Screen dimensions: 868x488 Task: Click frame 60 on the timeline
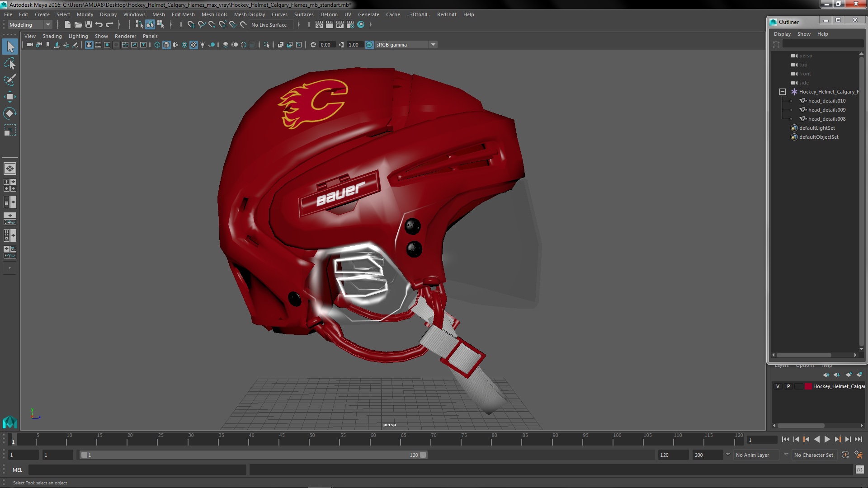coord(373,439)
